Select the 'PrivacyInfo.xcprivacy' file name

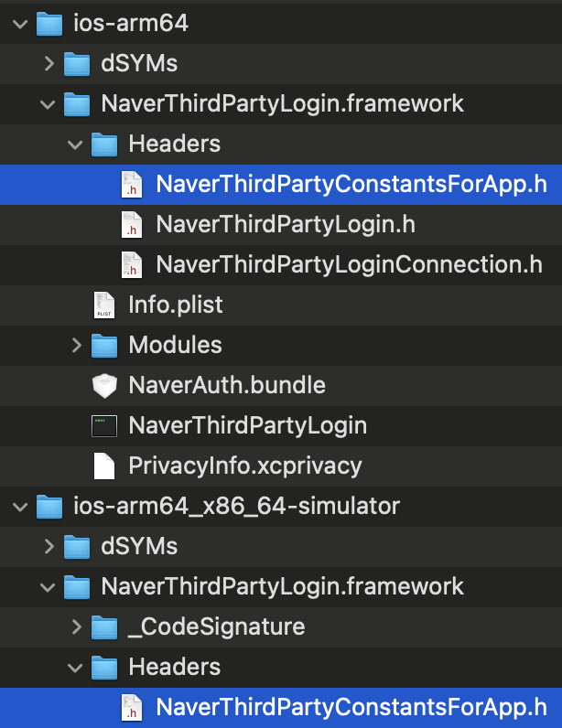tap(245, 466)
